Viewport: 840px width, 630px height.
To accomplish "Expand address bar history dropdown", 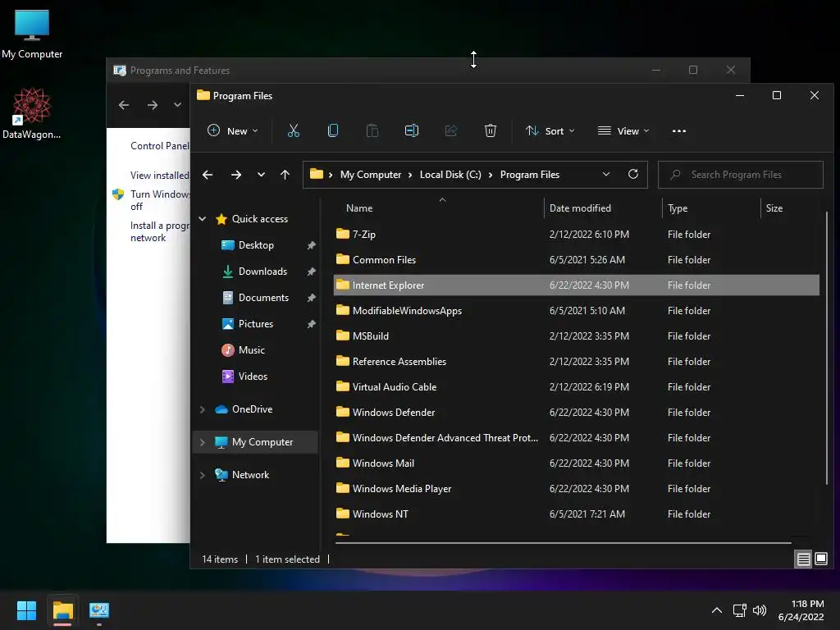I will coord(606,174).
